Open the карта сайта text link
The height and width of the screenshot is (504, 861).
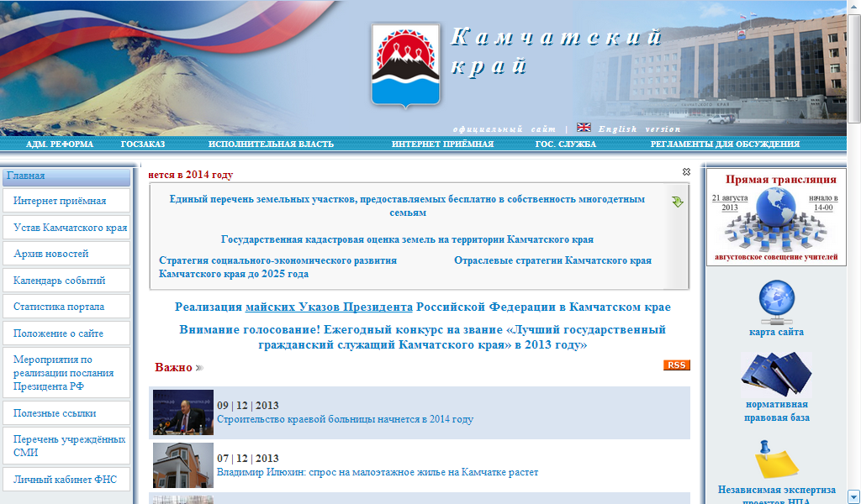776,332
